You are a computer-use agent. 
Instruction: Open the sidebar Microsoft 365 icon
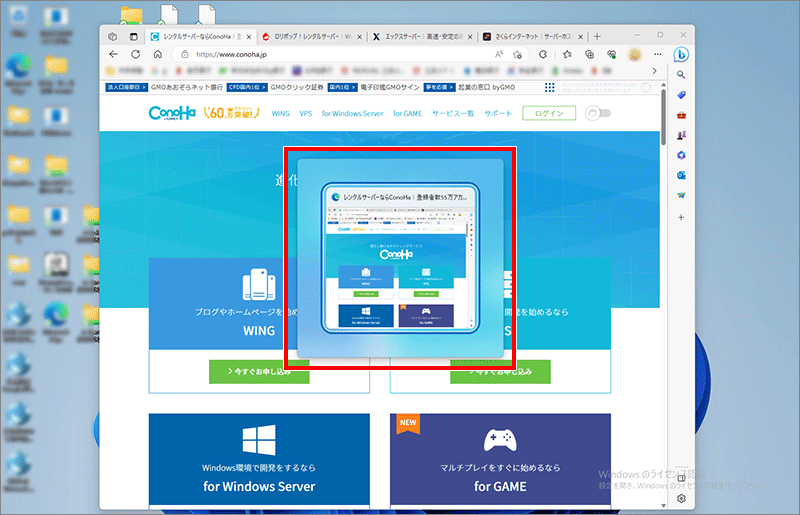pyautogui.click(x=681, y=155)
